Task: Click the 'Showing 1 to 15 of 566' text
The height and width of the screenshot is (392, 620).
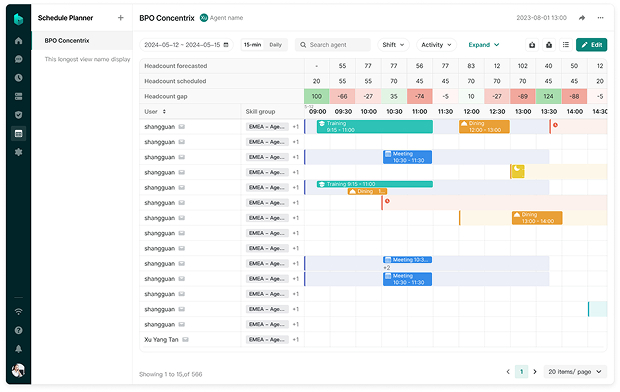Action: [170, 374]
